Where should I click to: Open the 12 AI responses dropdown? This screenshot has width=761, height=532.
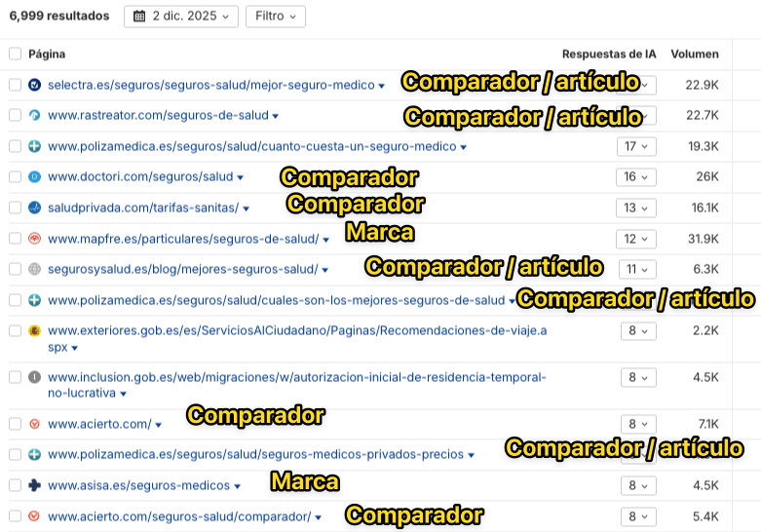click(x=636, y=239)
